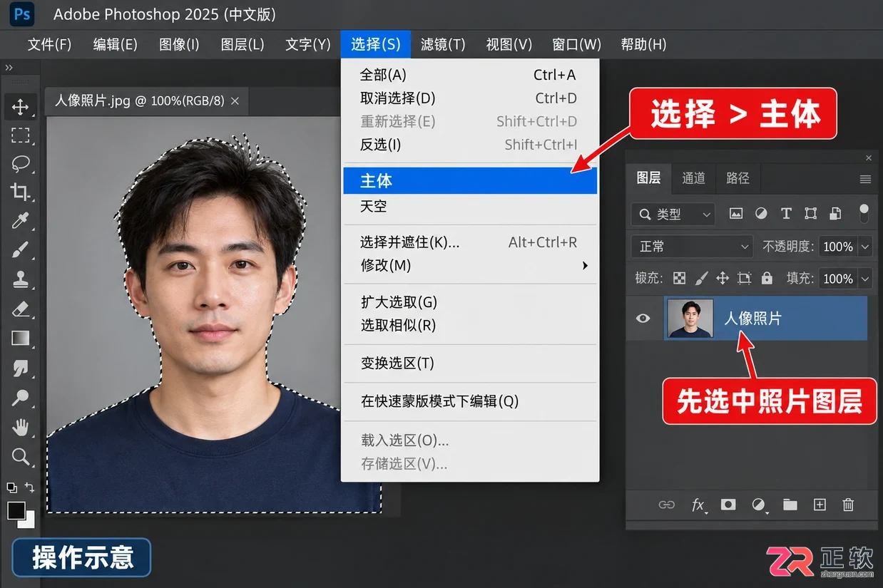The height and width of the screenshot is (588, 883).
Task: Toggle lock position
Action: (723, 278)
